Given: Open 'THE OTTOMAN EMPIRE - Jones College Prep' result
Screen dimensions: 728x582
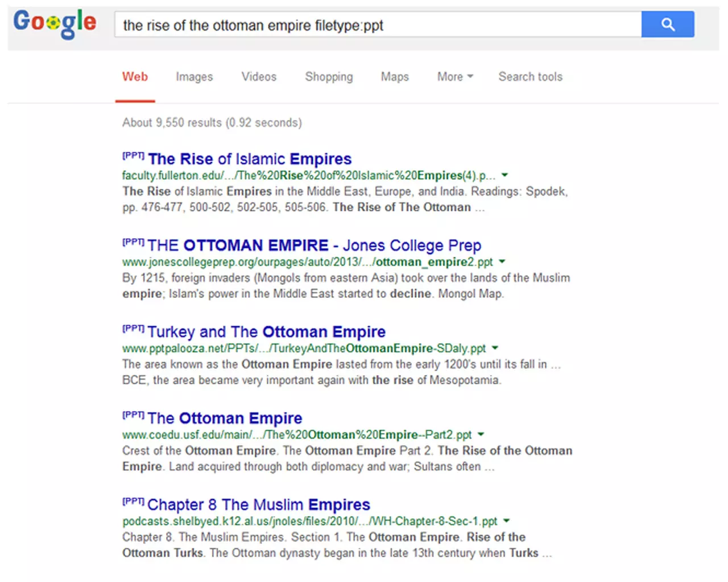Looking at the screenshot, I should pyautogui.click(x=314, y=245).
